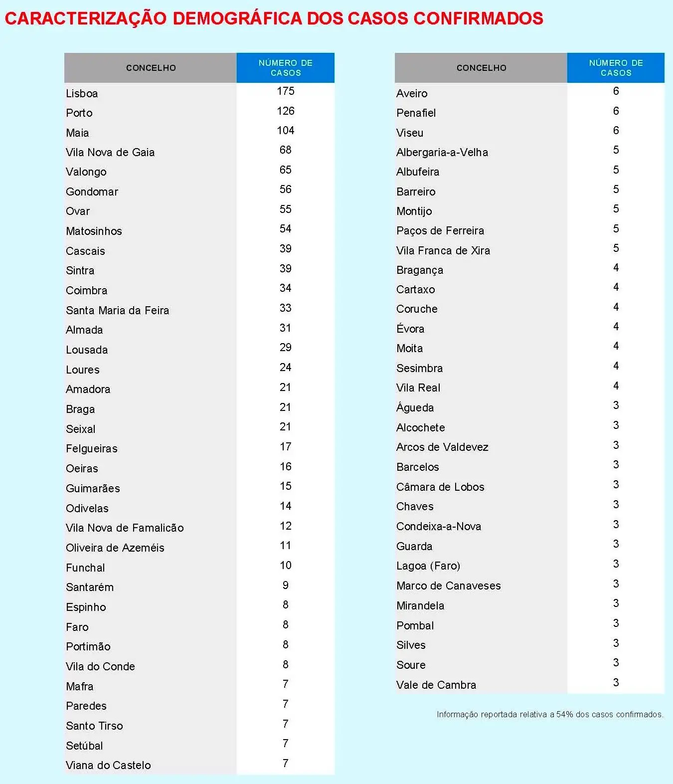
Task: Select the Vila Franca de Xira row
Action: [x=443, y=250]
